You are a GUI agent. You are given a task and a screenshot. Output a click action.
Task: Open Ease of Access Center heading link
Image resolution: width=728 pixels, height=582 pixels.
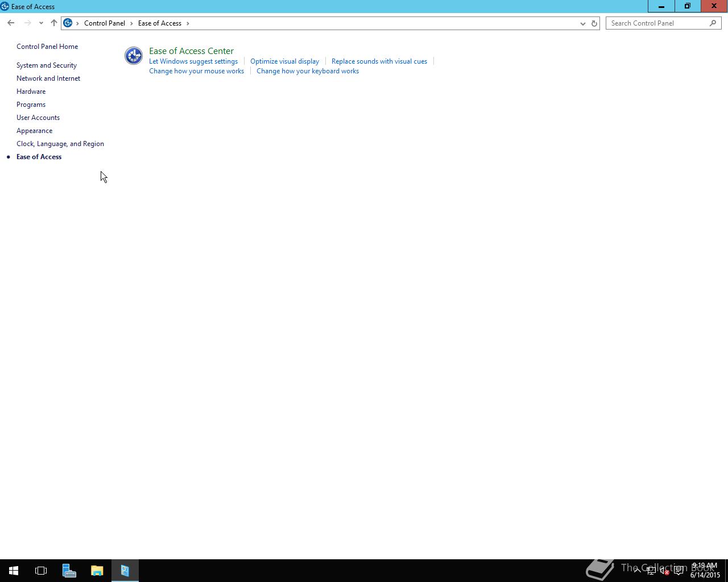(x=191, y=51)
